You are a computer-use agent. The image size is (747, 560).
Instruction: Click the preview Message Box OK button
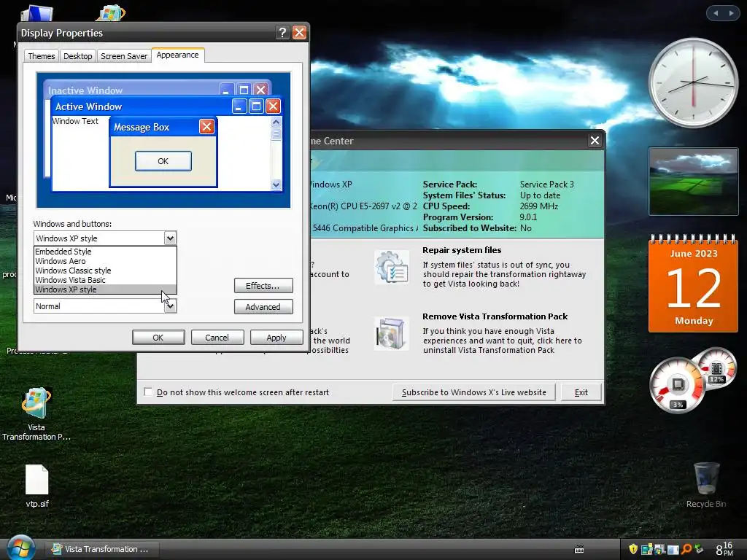pyautogui.click(x=163, y=161)
